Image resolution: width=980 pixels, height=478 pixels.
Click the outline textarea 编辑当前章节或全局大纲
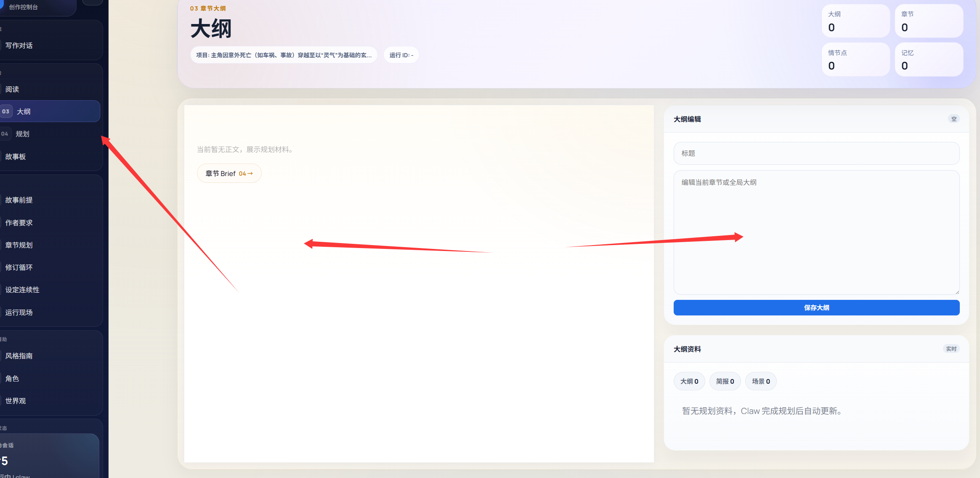tap(816, 232)
